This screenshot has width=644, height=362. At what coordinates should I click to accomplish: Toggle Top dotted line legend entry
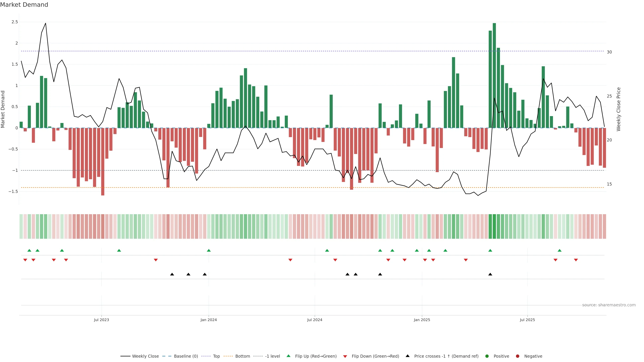[216, 356]
